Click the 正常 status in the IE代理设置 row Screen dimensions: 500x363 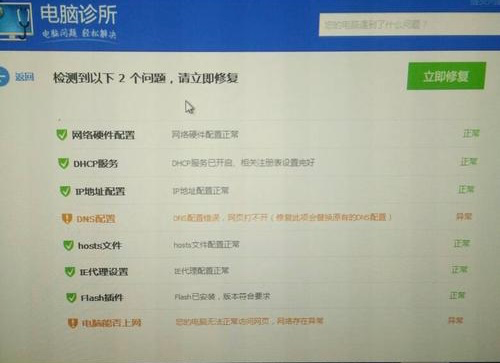[x=459, y=269]
